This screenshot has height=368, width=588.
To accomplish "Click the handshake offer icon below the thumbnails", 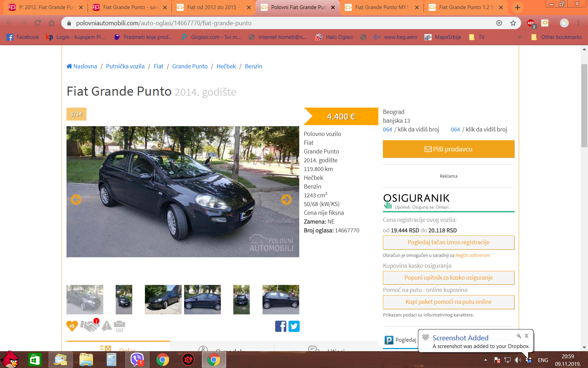I will tap(90, 326).
